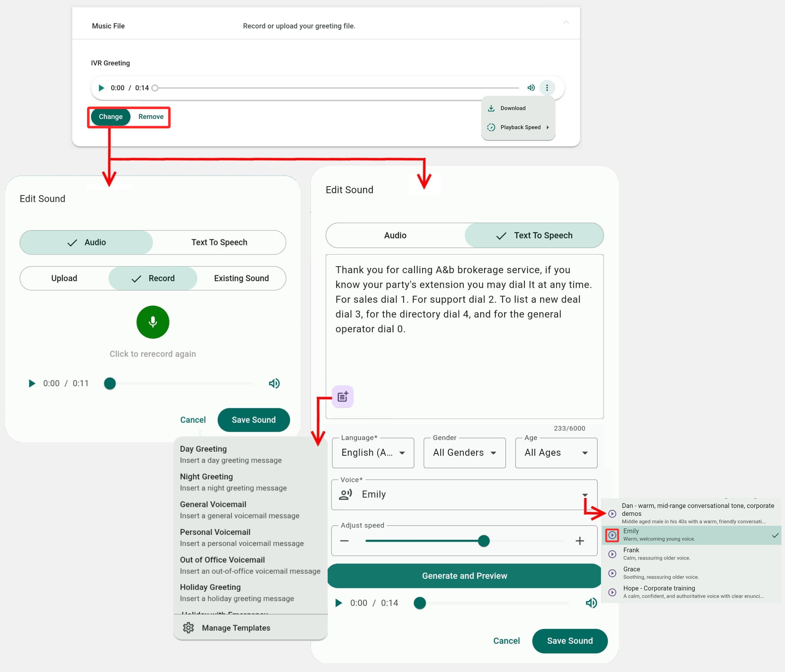Switch to Existing Sound option
The image size is (785, 672).
coord(241,278)
